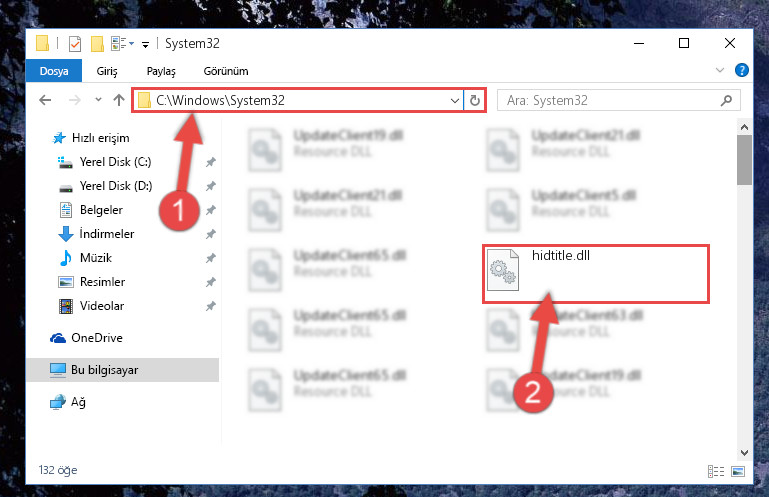Open customize quick access toolbar dropdown
The height and width of the screenshot is (497, 769).
click(145, 45)
